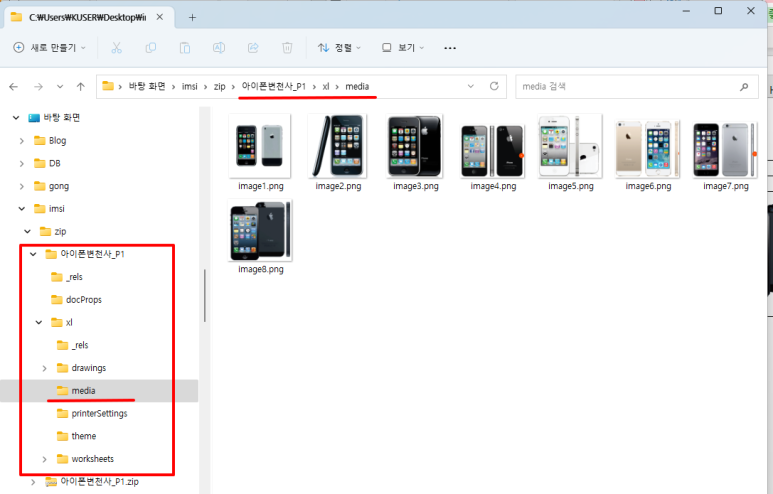Expand the gong folder node
The width and height of the screenshot is (773, 494).
[x=22, y=186]
